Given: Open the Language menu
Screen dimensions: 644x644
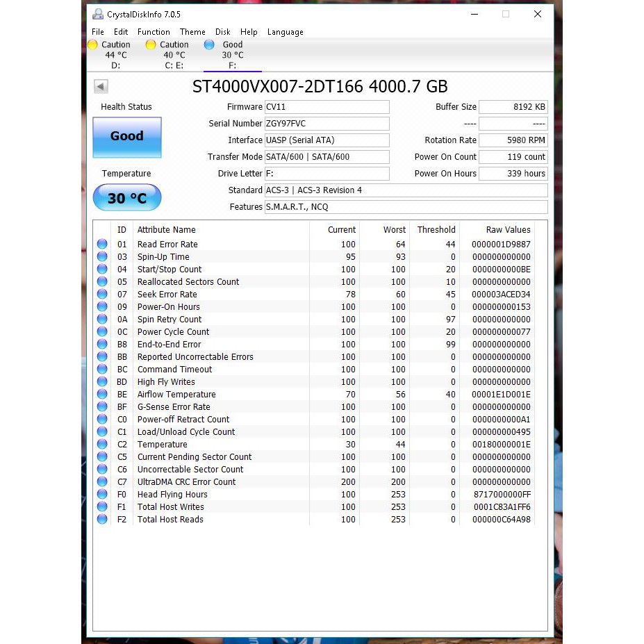Looking at the screenshot, I should 285,31.
